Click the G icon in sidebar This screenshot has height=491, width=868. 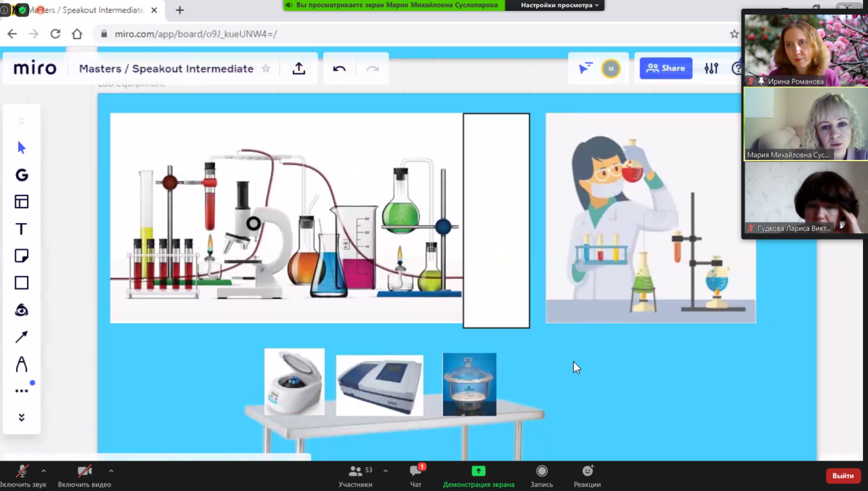click(x=22, y=175)
